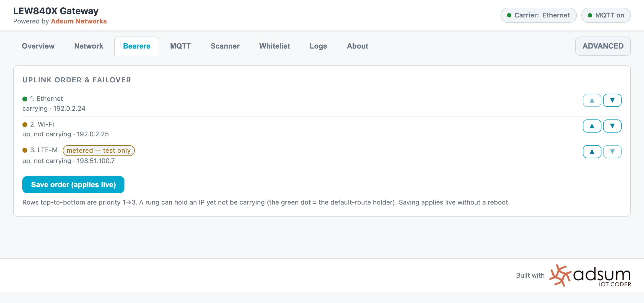Open the About tab
The height and width of the screenshot is (303, 644).
[x=357, y=46]
